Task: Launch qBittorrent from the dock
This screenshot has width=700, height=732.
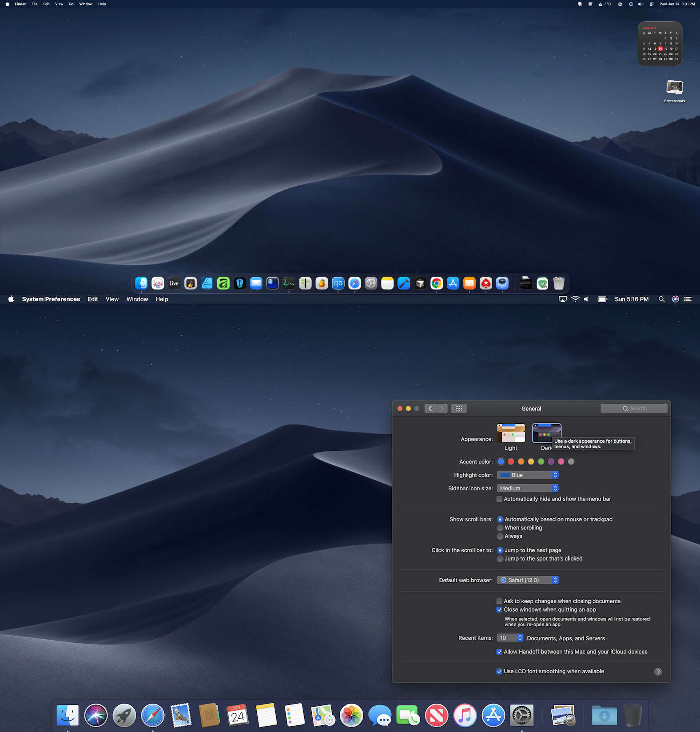Action: [338, 283]
